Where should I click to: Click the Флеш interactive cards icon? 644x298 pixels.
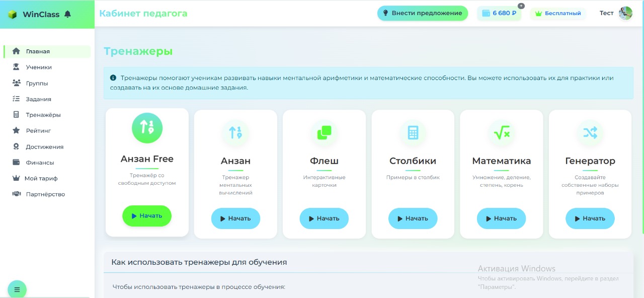(x=324, y=132)
